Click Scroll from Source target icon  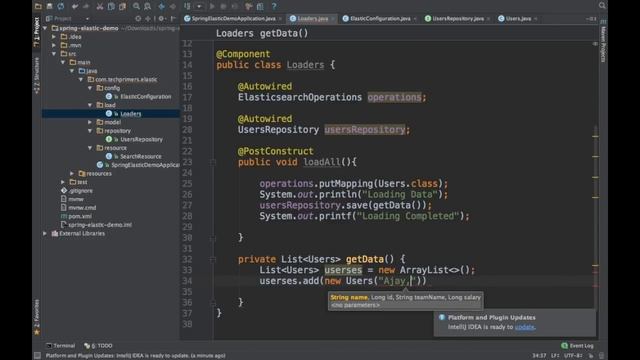click(138, 18)
